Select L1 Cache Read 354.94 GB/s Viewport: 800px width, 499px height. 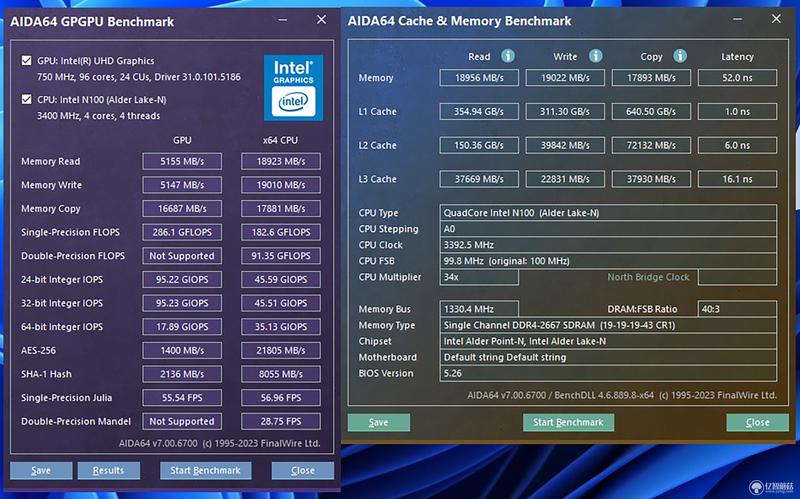coord(479,111)
